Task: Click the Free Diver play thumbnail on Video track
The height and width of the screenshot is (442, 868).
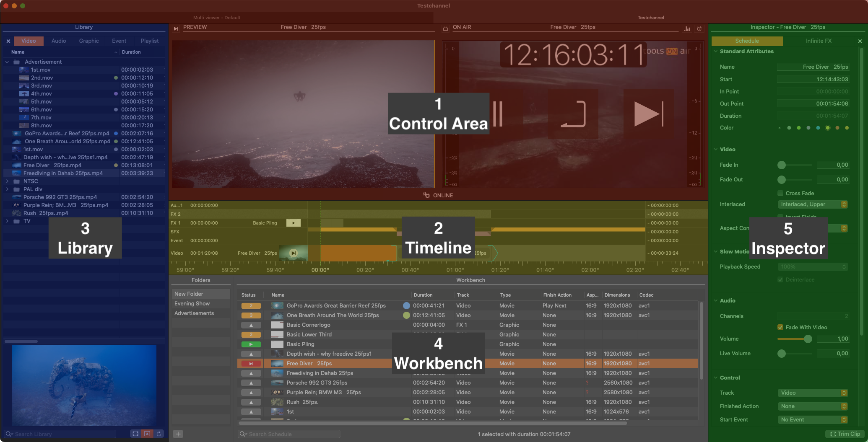Action: pos(294,253)
